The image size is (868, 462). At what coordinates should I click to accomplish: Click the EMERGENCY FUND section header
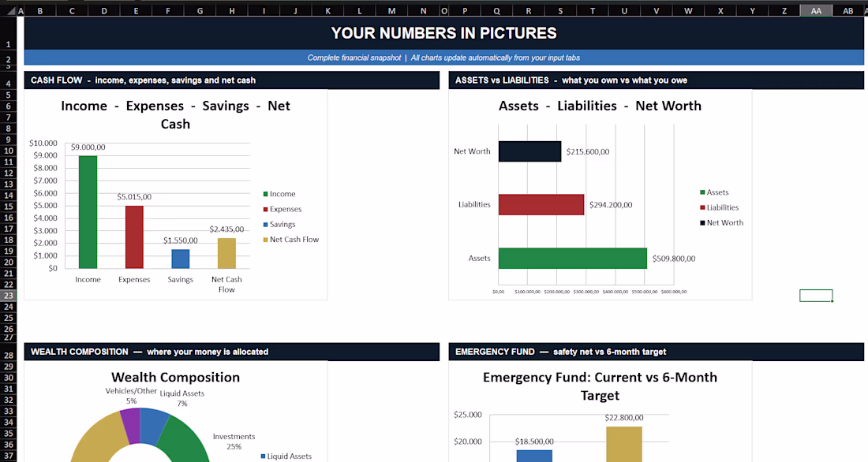coord(656,352)
